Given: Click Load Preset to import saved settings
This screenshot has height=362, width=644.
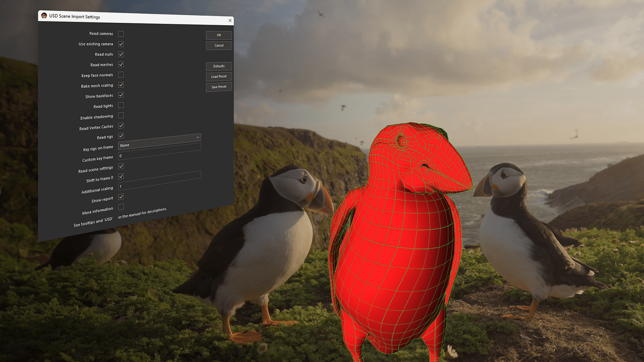Looking at the screenshot, I should click(x=219, y=76).
